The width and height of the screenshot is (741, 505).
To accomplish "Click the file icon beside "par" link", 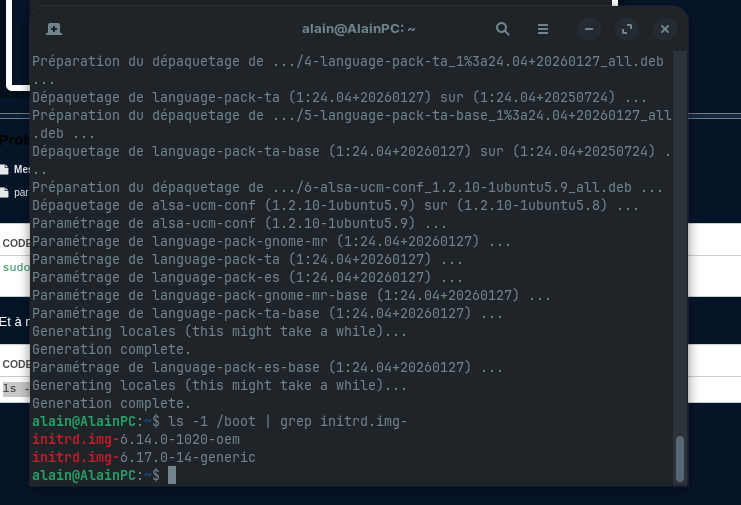I will [5, 192].
